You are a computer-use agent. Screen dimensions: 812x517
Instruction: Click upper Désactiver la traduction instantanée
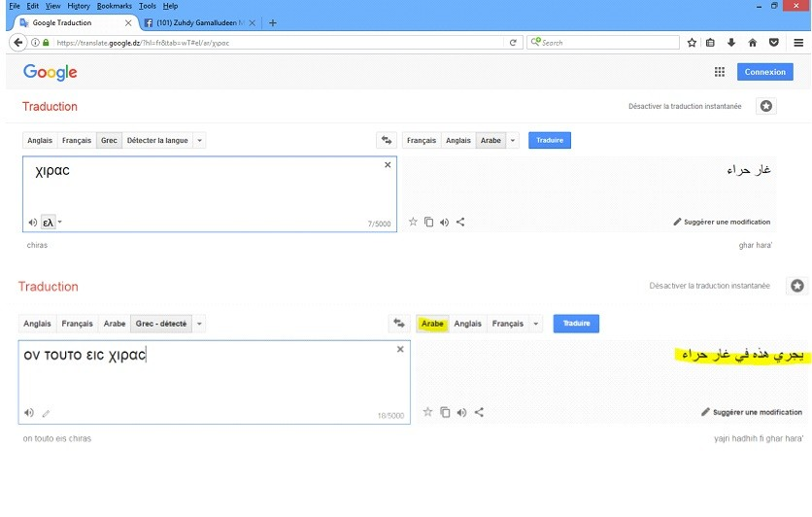point(685,106)
